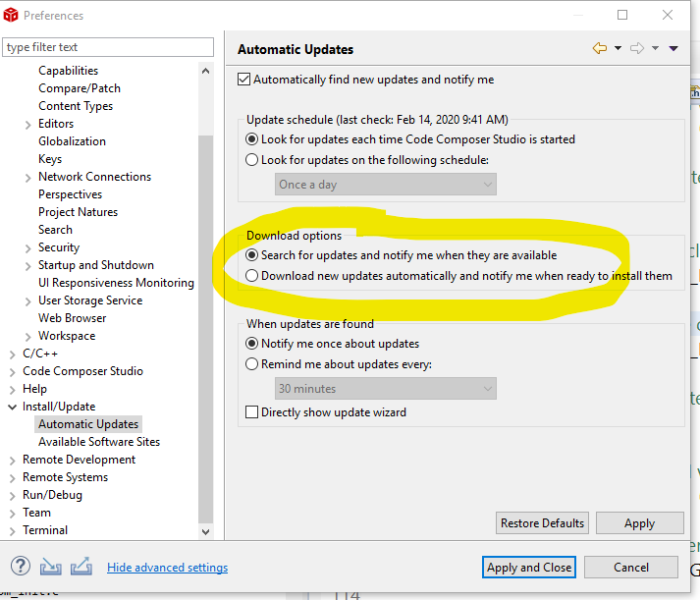Open the Once a day schedule dropdown
700x600 pixels.
(386, 185)
